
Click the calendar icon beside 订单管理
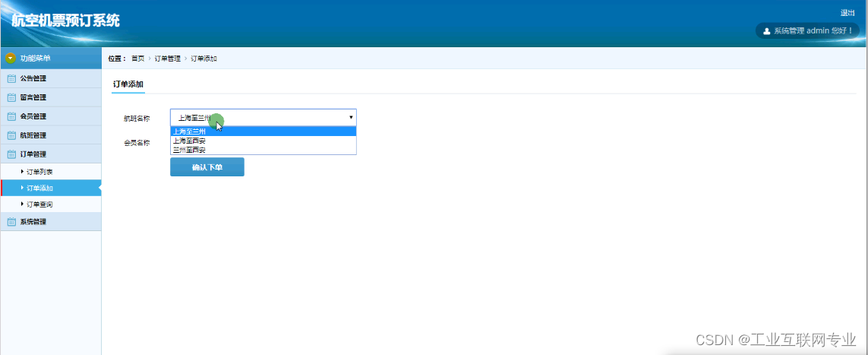coord(11,154)
